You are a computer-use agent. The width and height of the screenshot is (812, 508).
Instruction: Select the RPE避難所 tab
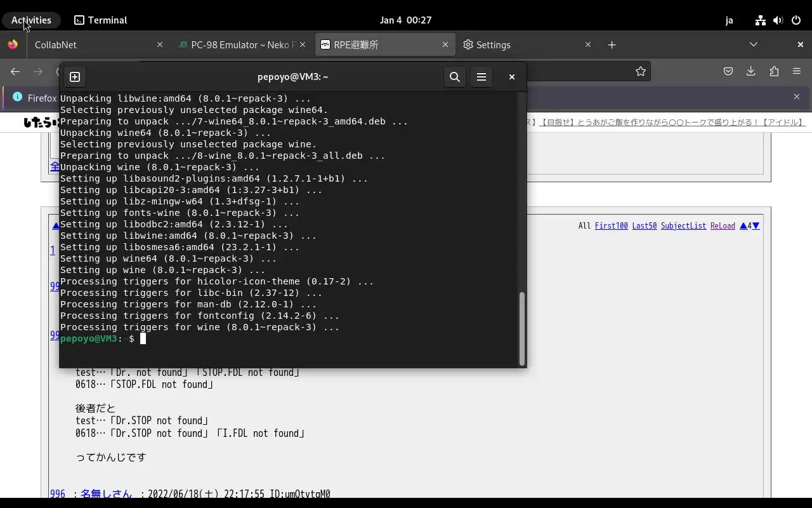(x=384, y=45)
